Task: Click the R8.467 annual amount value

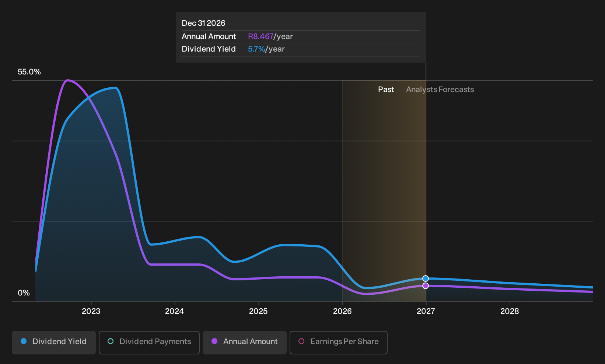Action: [x=261, y=36]
